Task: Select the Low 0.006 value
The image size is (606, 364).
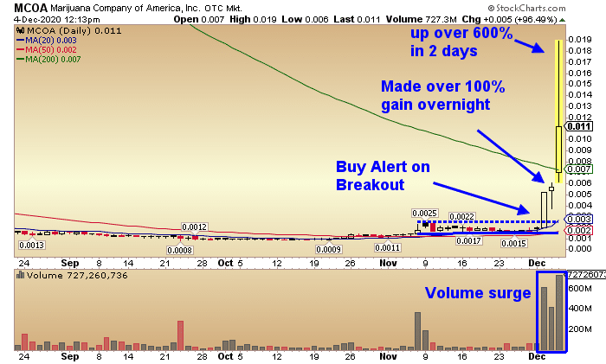Action: pos(305,19)
